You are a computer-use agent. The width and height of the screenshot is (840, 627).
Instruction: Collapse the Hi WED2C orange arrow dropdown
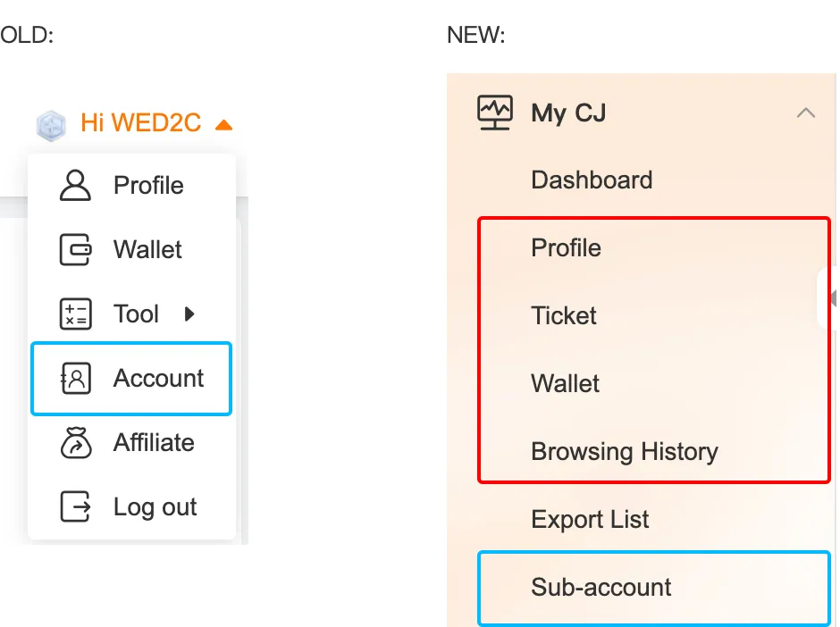tap(223, 124)
